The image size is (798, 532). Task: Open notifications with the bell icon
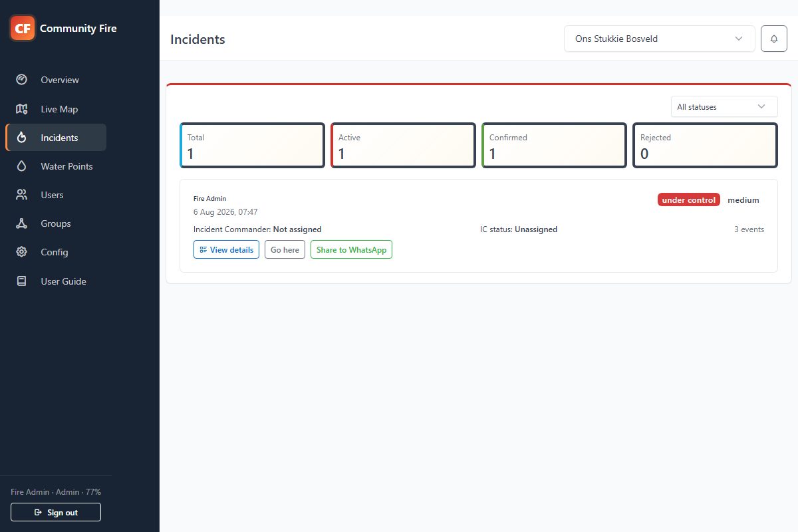click(774, 39)
